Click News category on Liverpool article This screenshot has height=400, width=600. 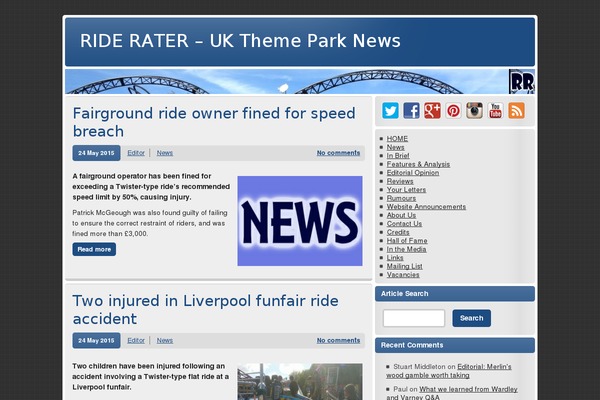(x=165, y=340)
